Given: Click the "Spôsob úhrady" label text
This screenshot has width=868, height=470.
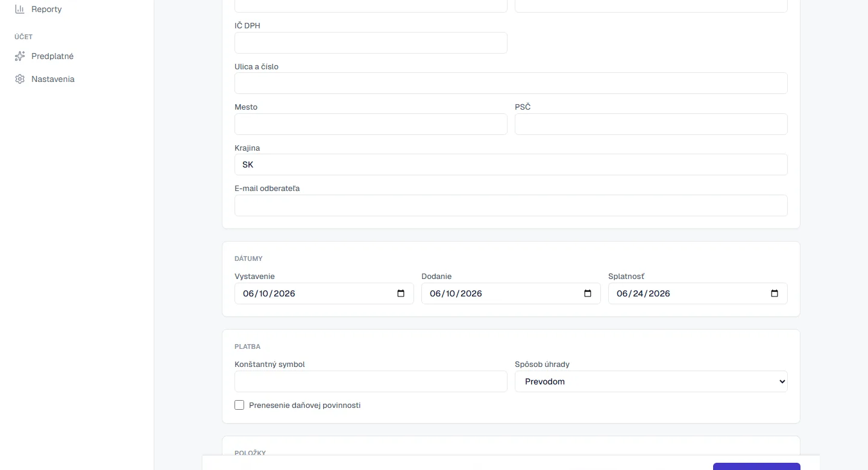Looking at the screenshot, I should 542,364.
